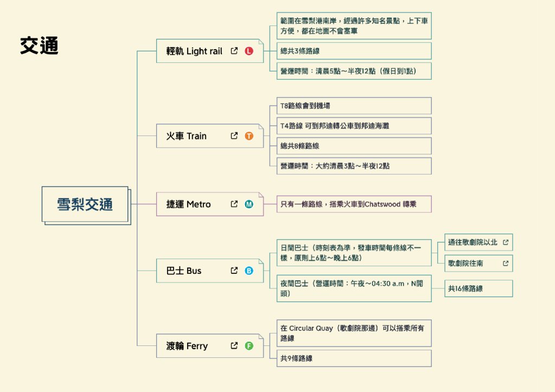Select the 總共3條路線 node
The width and height of the screenshot is (555, 392).
(353, 50)
